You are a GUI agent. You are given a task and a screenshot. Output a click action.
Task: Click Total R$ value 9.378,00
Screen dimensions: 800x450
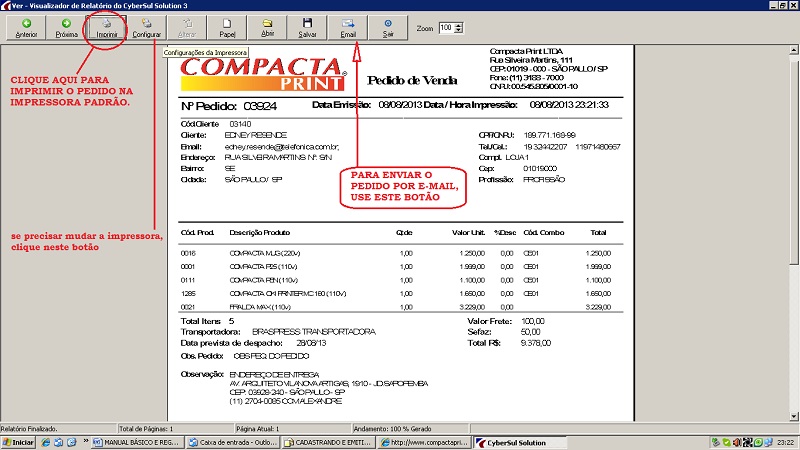tap(536, 343)
